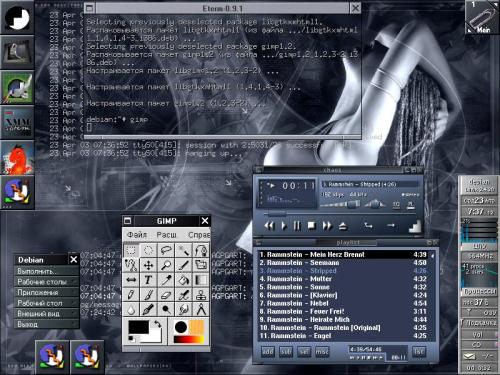Pick the Move tool in GIMP toolbox
Viewport: 500px width, 375px height.
tap(148, 265)
